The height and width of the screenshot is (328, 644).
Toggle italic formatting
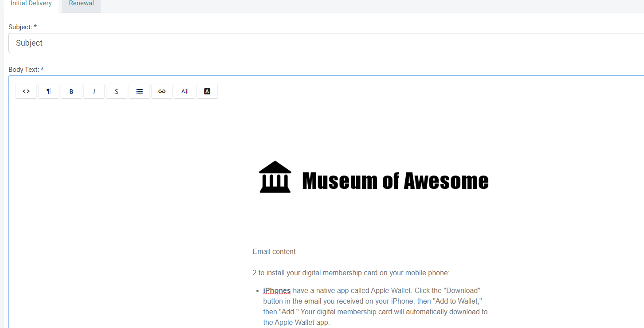[94, 91]
